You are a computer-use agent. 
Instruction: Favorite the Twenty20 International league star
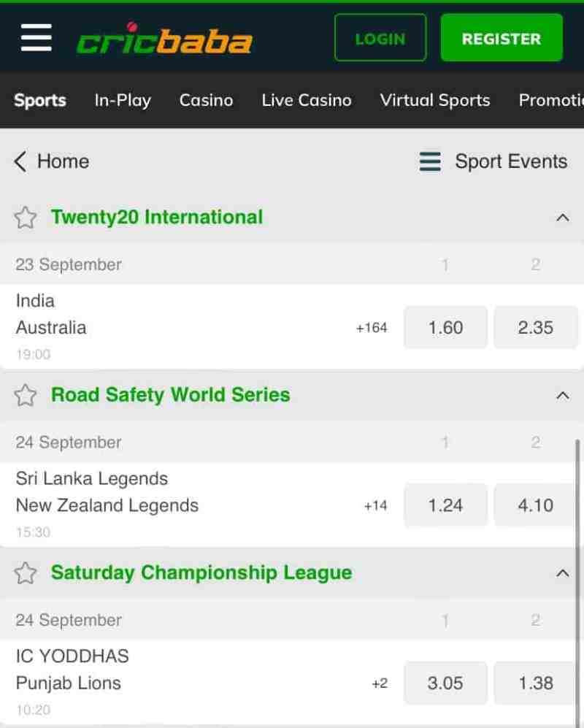(25, 218)
